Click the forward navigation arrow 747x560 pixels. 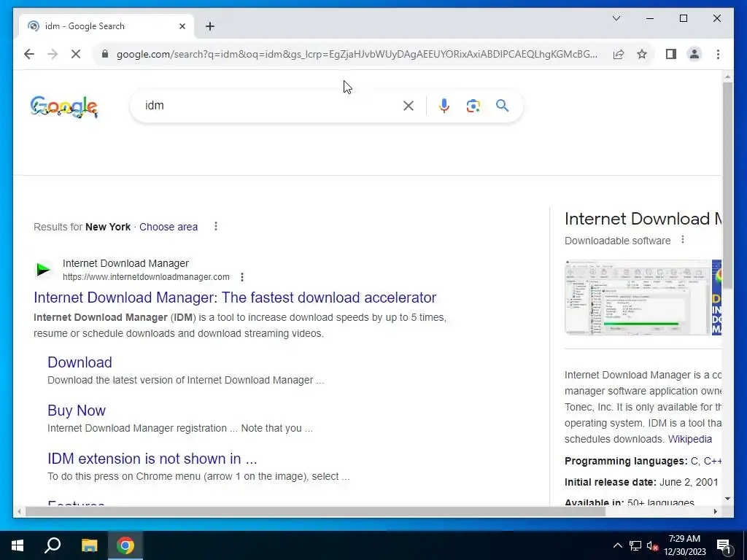pyautogui.click(x=53, y=54)
